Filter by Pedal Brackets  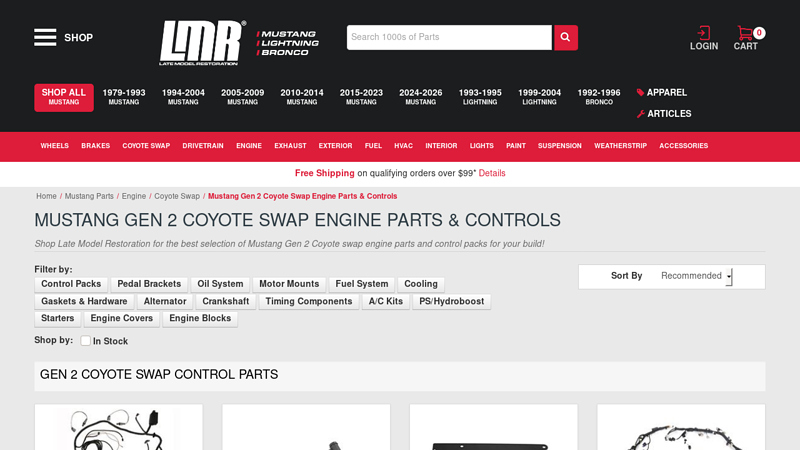point(149,284)
